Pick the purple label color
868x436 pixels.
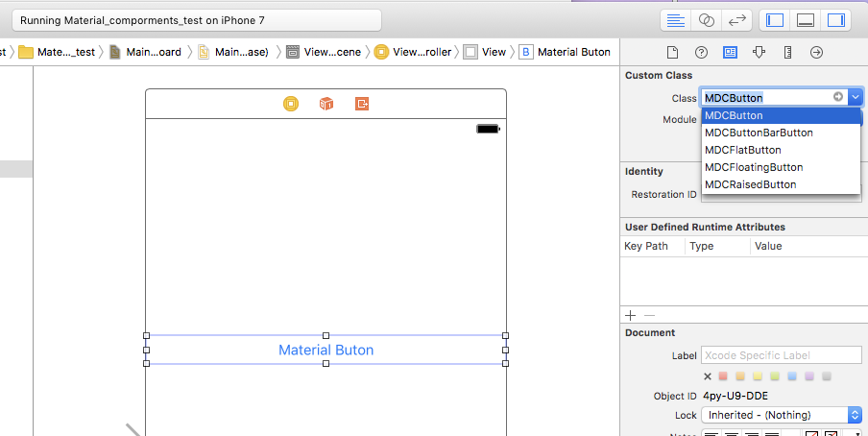click(x=809, y=376)
